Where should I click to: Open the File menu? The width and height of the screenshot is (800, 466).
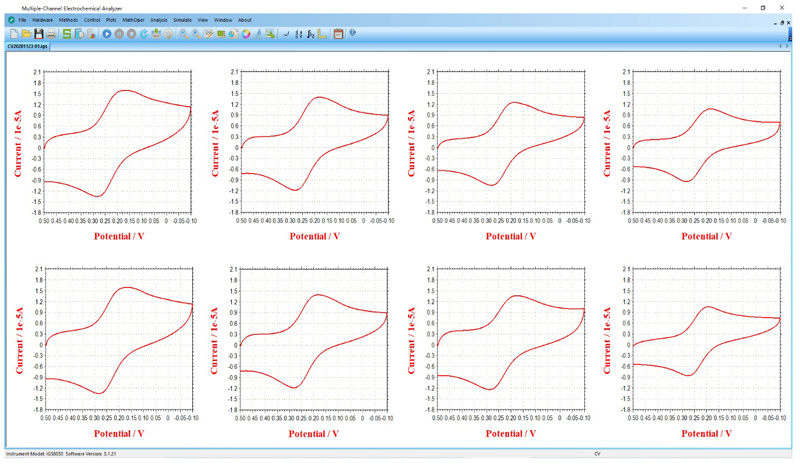click(x=22, y=20)
